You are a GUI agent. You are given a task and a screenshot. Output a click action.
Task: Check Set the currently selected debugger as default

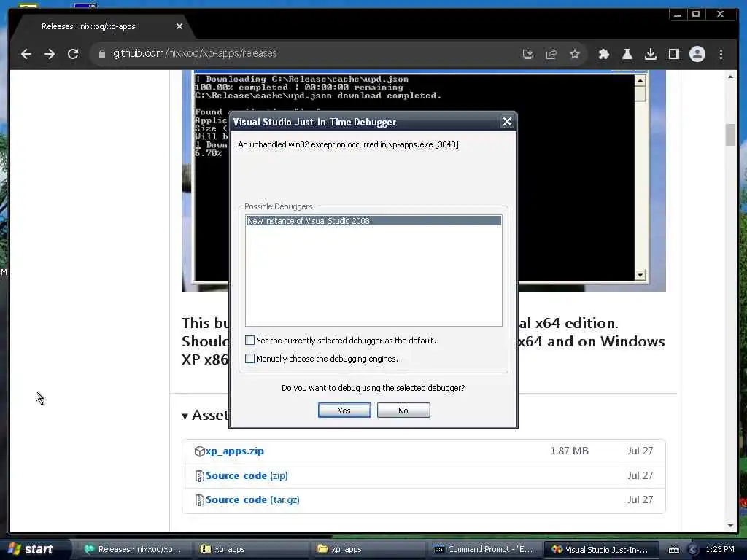click(249, 340)
